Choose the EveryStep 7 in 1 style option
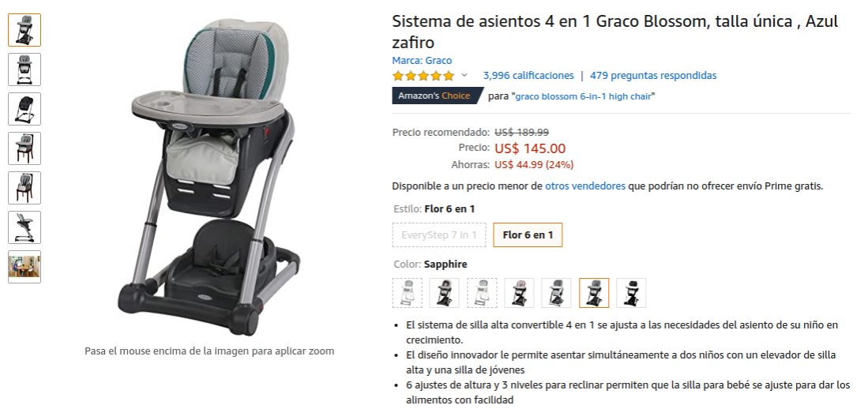The width and height of the screenshot is (868, 409). click(439, 235)
